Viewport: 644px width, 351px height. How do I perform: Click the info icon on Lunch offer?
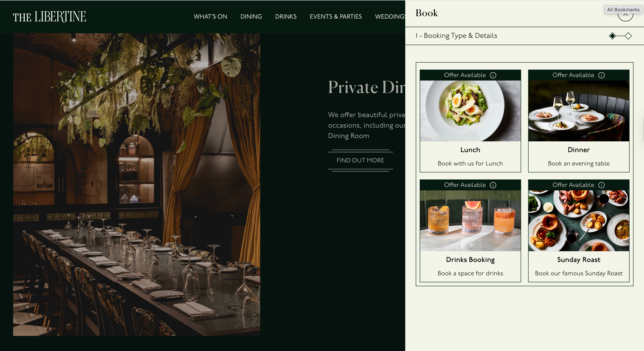point(493,75)
